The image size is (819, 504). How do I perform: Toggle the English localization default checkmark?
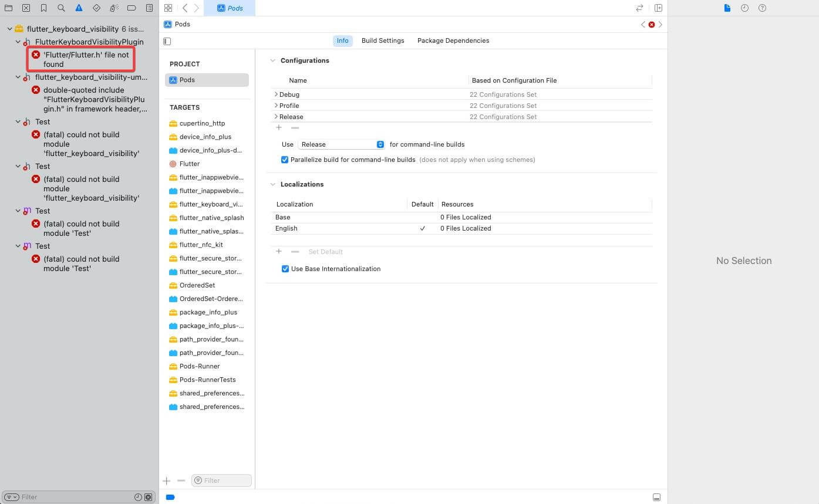[x=423, y=228]
